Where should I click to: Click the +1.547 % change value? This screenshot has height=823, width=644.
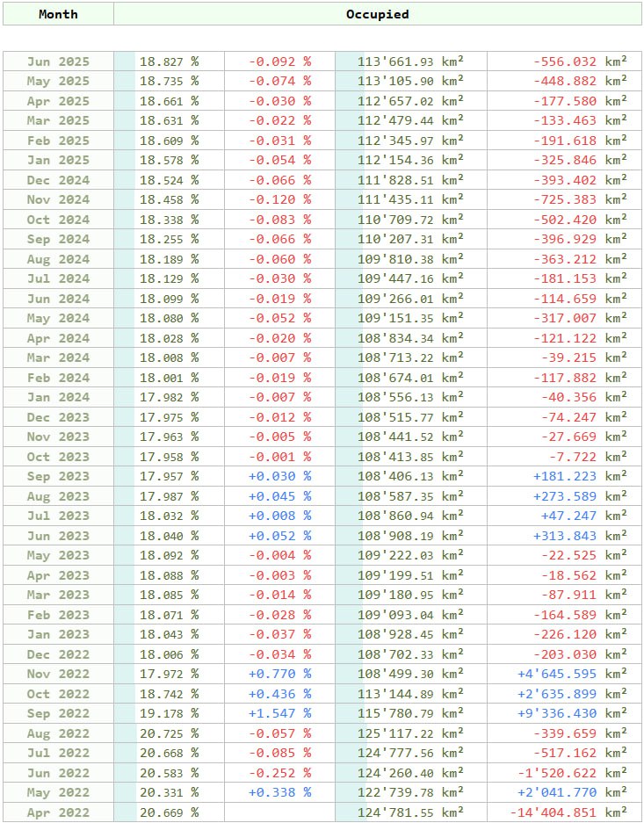pos(279,713)
